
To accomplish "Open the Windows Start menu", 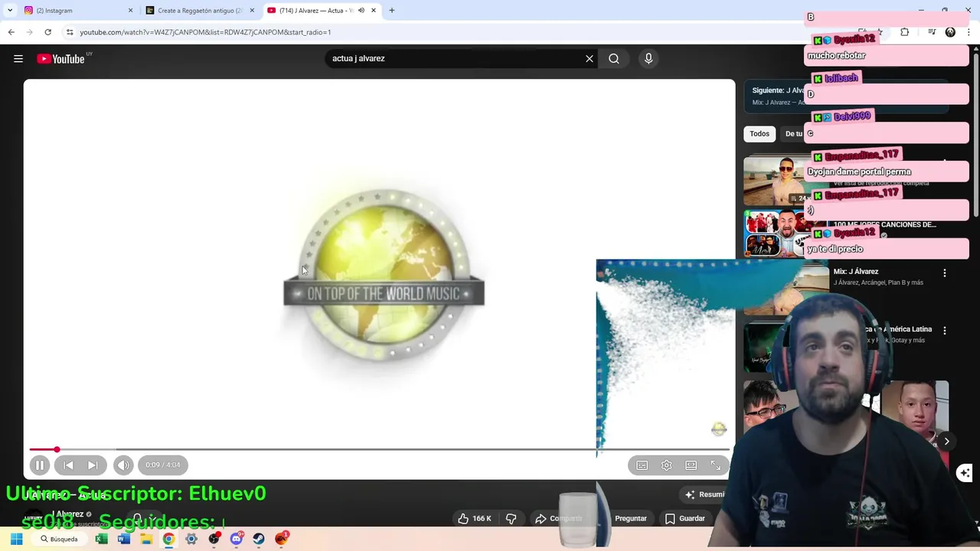I will pyautogui.click(x=16, y=539).
